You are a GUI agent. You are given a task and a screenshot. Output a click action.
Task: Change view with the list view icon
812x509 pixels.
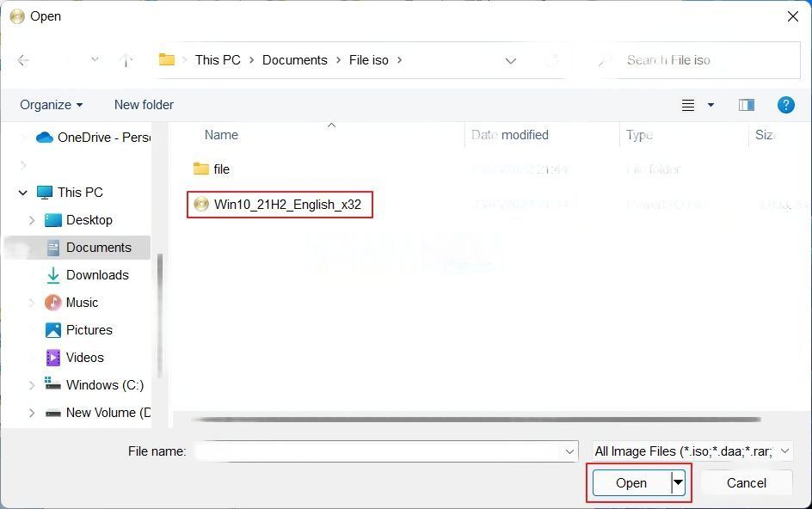point(688,106)
